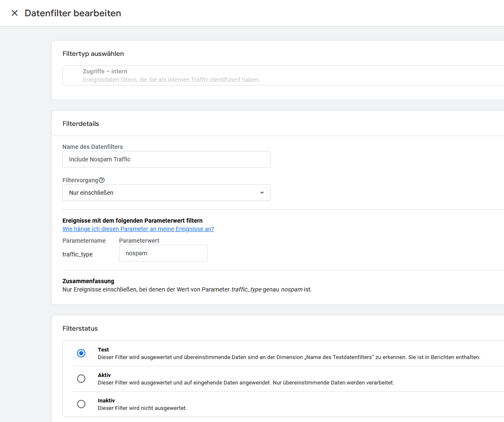504x422 pixels.
Task: Click the traffic_type parameter name text
Action: pyautogui.click(x=77, y=254)
